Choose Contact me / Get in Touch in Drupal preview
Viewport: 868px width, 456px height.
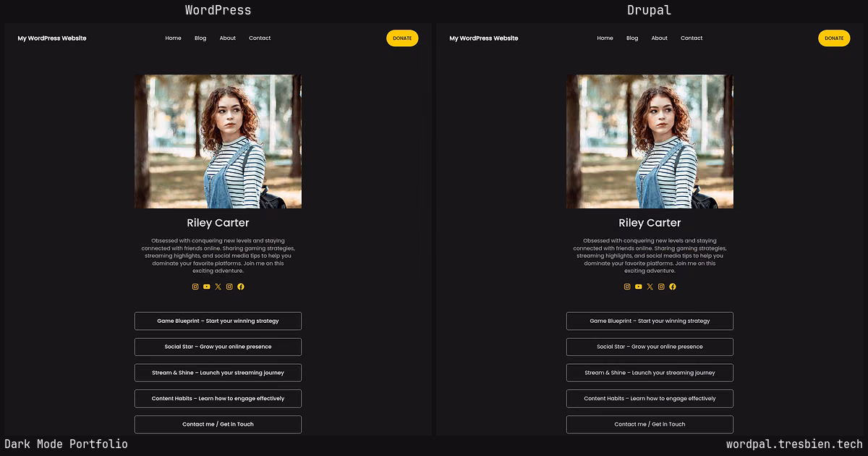[650, 424]
